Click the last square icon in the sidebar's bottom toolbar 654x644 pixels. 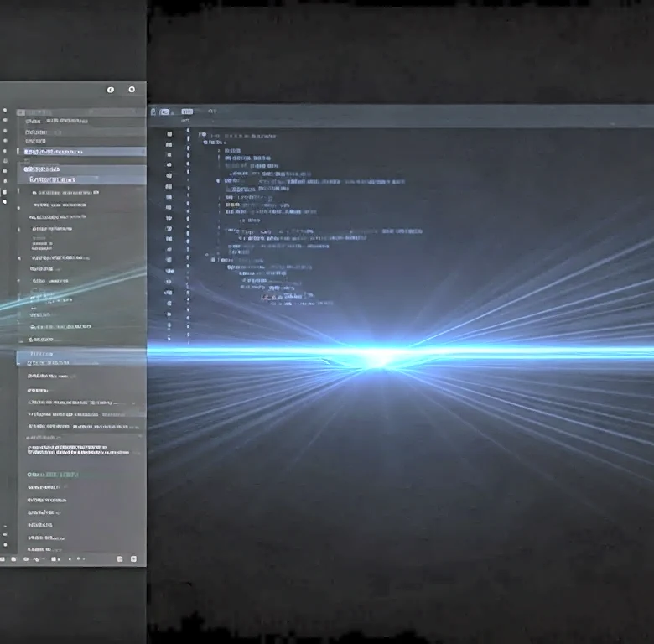click(133, 559)
